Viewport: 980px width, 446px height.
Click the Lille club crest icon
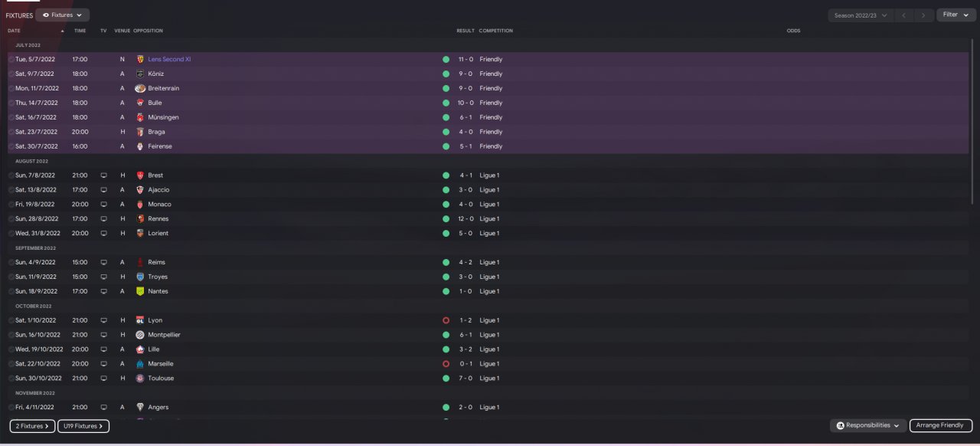tap(140, 349)
